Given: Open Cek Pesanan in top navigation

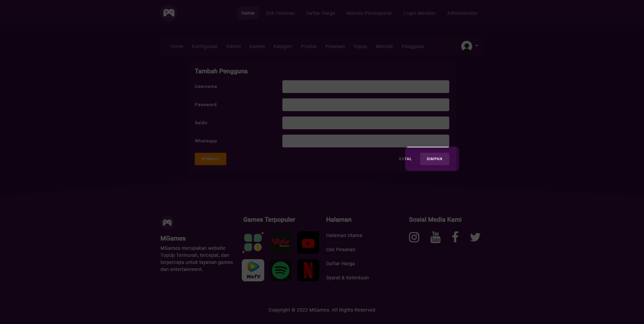Looking at the screenshot, I should click(280, 13).
